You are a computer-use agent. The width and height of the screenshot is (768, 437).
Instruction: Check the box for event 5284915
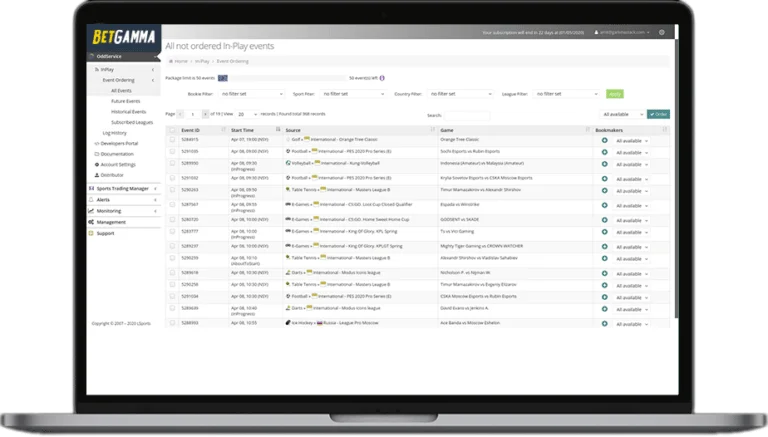click(x=172, y=140)
